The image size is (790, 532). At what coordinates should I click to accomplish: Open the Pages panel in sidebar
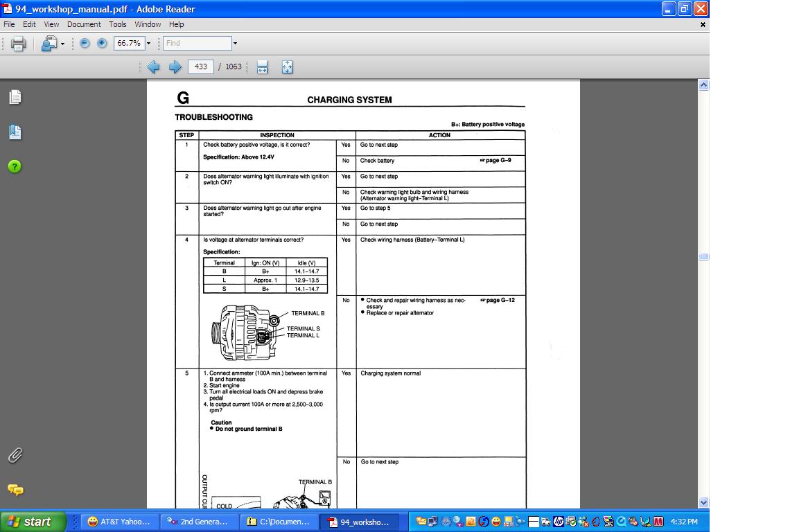(15, 97)
